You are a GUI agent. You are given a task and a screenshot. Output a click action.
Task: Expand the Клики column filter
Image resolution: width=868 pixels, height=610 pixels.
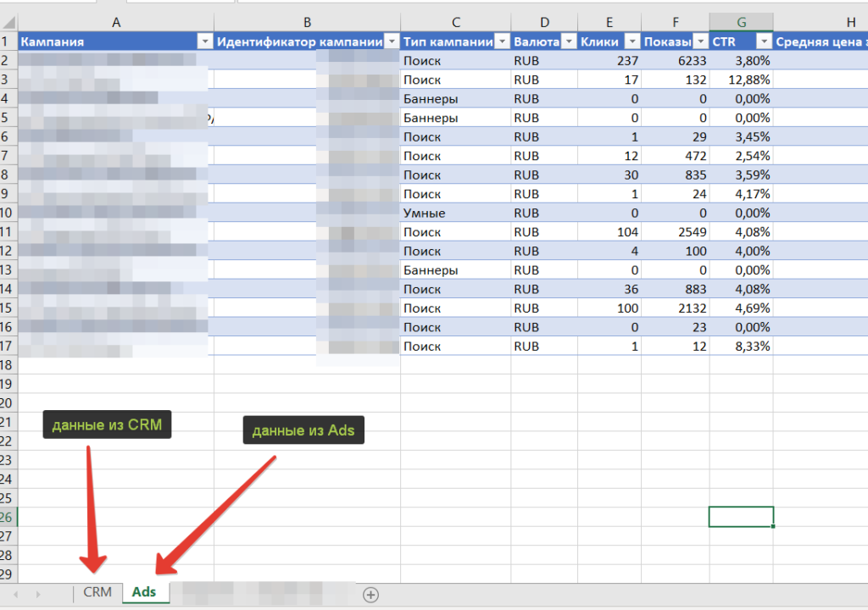point(632,42)
